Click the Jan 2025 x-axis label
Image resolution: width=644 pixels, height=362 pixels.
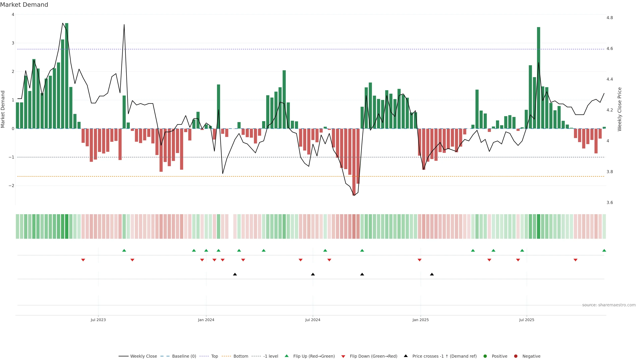(420, 320)
